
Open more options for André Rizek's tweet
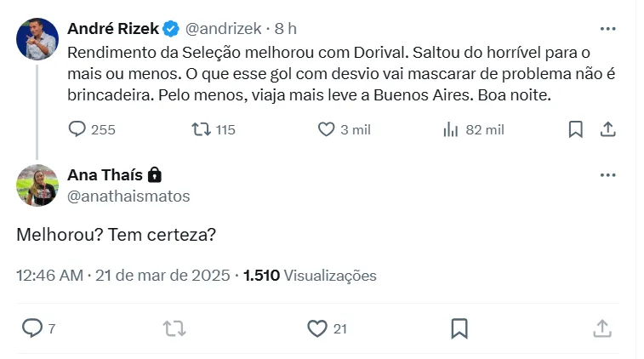click(607, 28)
